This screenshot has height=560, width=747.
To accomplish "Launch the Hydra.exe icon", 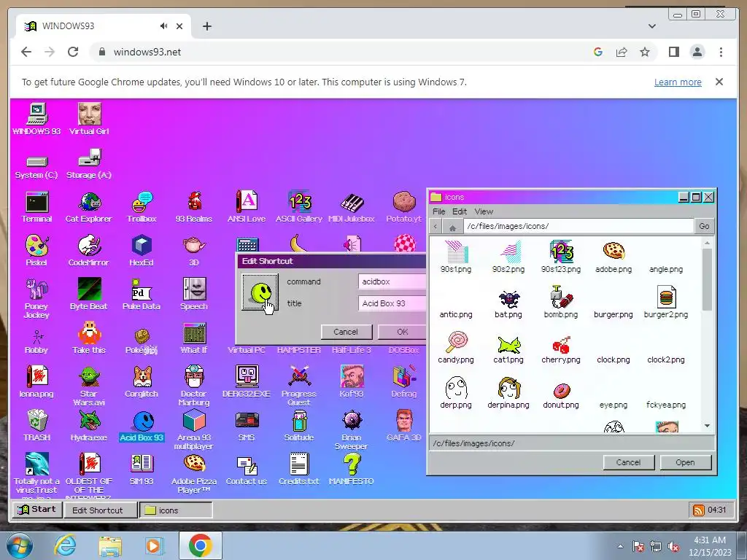I will [88, 426].
